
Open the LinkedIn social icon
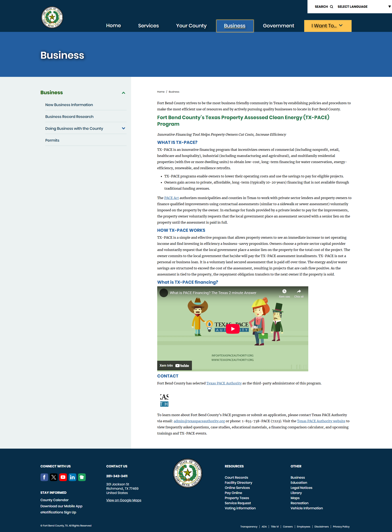click(x=72, y=477)
